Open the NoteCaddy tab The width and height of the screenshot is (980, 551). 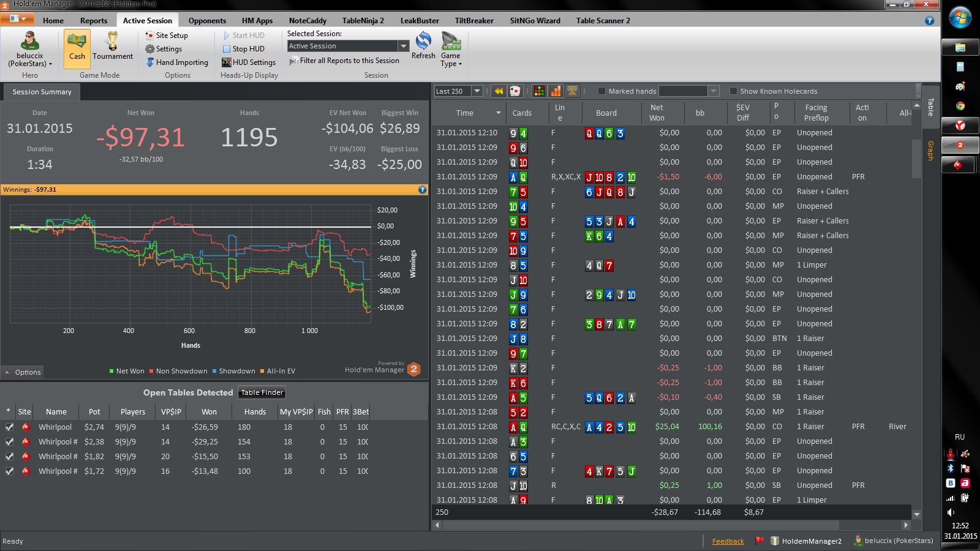tap(307, 21)
